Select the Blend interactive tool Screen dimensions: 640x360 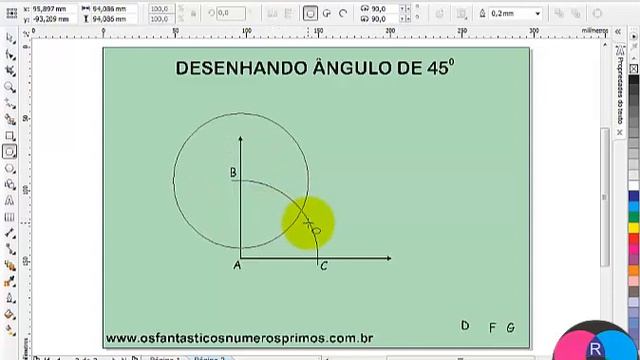point(10,266)
